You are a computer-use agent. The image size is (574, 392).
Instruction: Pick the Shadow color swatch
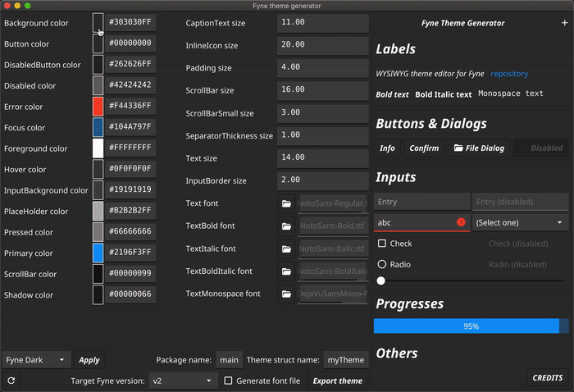tap(98, 294)
